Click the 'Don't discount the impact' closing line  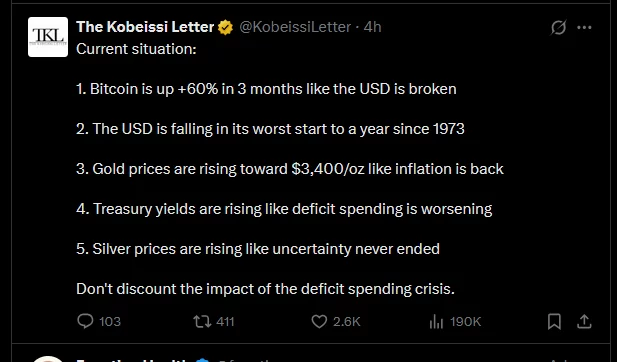pos(266,289)
